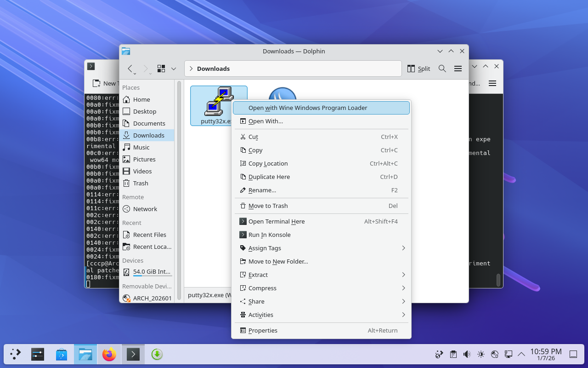Select the putty32x.exe file icon
The height and width of the screenshot is (368, 588).
click(x=218, y=102)
